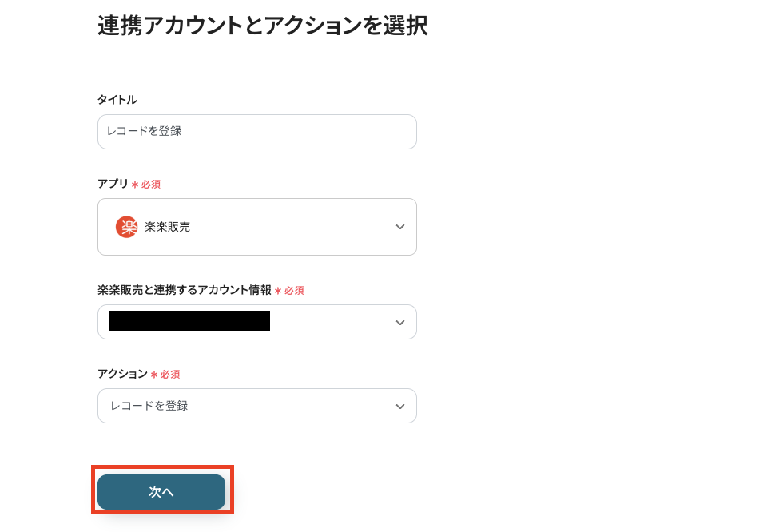Select the currently chosen account entry
Viewport: 783px width, 532px height.
pyautogui.click(x=189, y=322)
